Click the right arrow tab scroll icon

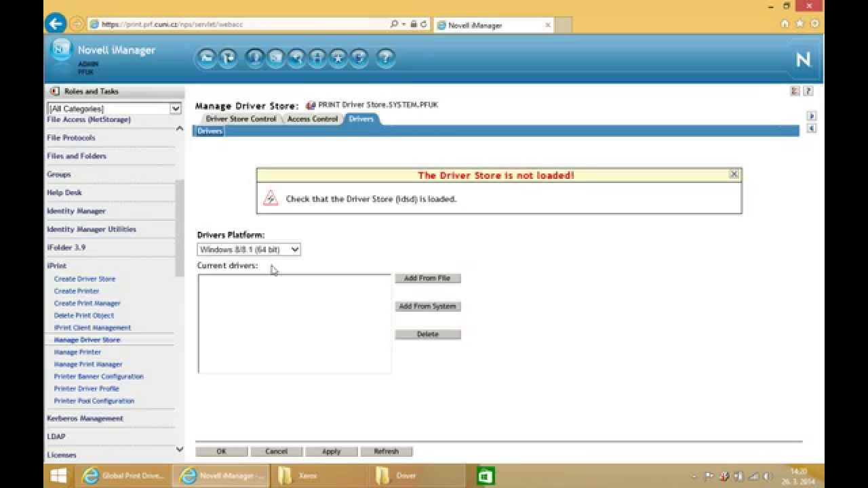tap(811, 116)
